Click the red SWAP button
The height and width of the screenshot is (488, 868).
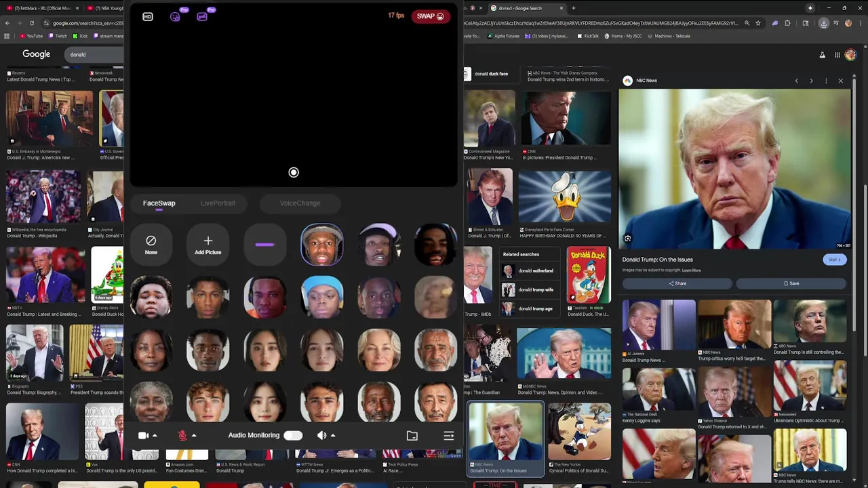pos(431,16)
